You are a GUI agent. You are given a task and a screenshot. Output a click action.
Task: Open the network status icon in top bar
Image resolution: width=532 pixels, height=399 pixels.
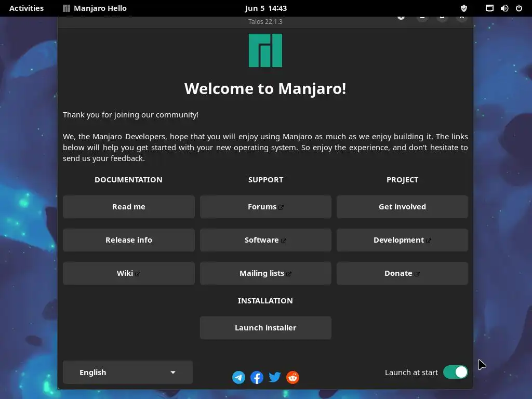click(x=489, y=8)
